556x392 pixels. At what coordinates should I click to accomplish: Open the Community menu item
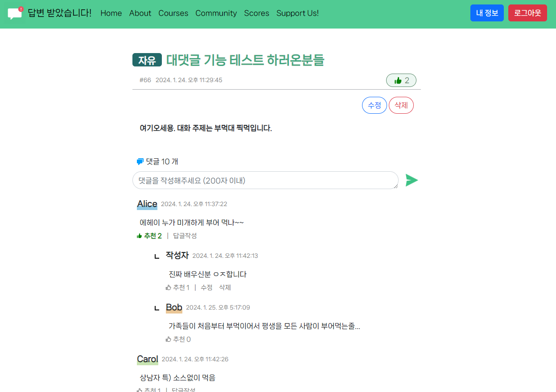pyautogui.click(x=216, y=13)
